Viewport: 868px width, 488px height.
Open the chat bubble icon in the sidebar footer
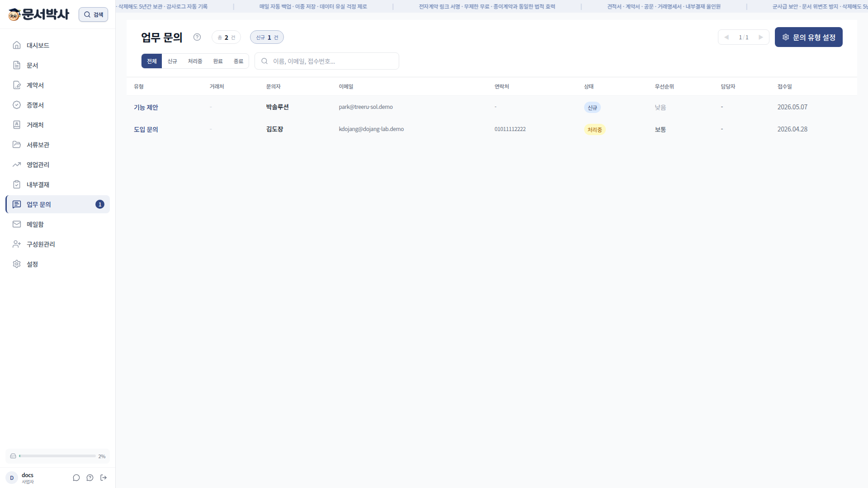[x=76, y=478]
